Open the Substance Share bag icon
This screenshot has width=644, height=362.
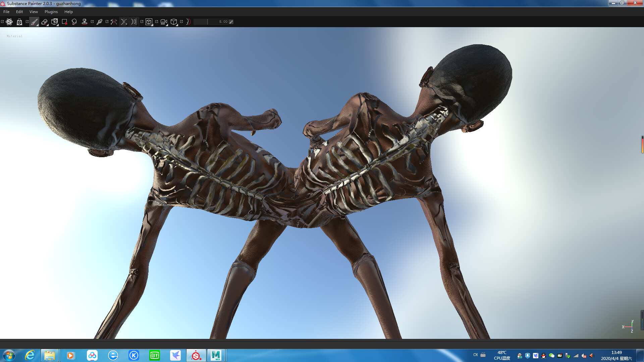click(19, 22)
